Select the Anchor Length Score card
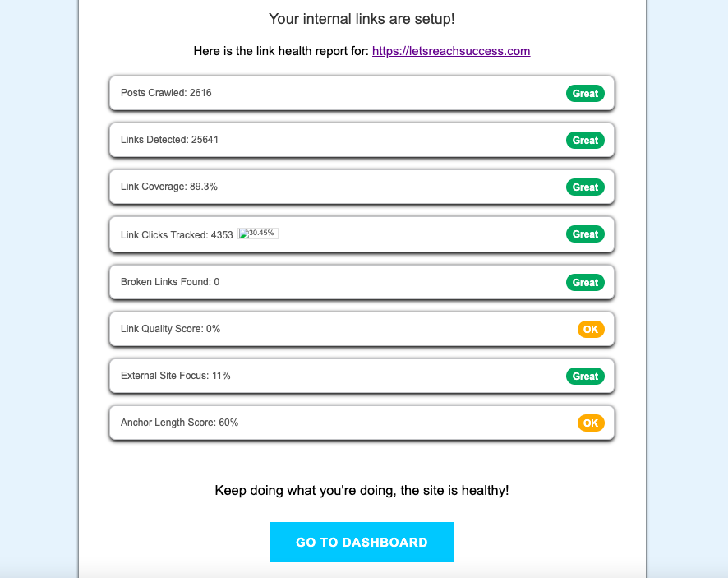 [x=329, y=423]
